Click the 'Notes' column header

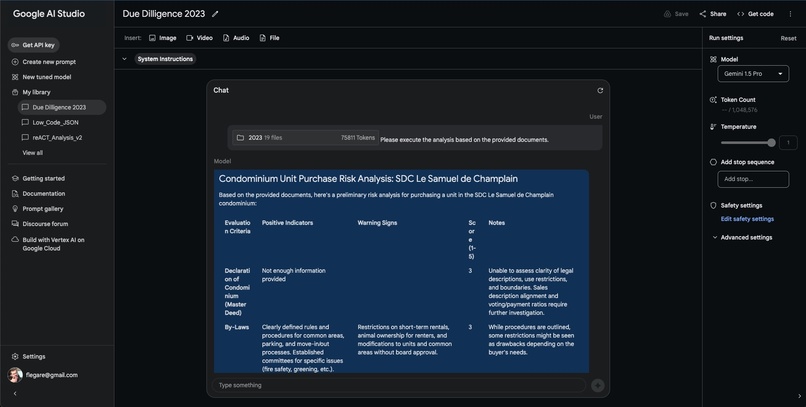point(497,223)
